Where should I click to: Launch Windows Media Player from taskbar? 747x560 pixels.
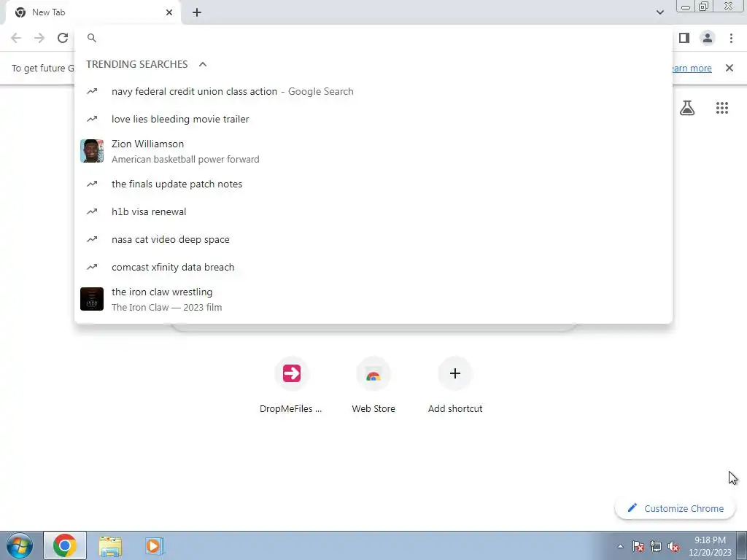tap(154, 545)
